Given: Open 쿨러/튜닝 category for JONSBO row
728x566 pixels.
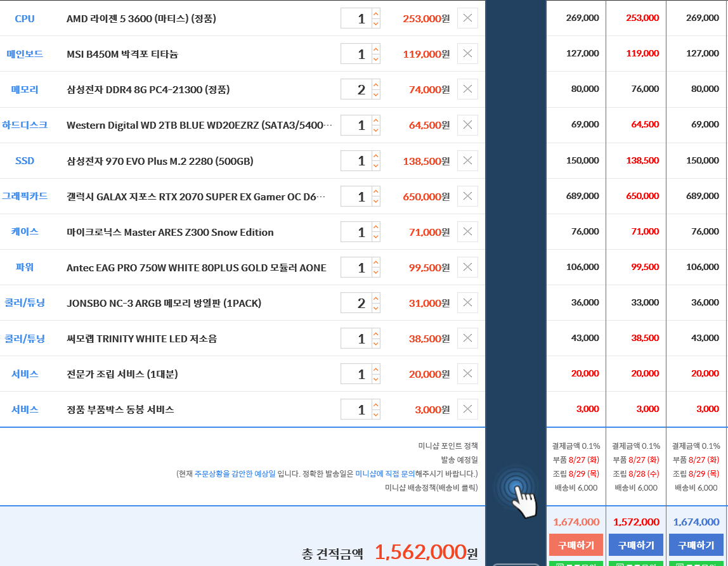Looking at the screenshot, I should click(25, 302).
